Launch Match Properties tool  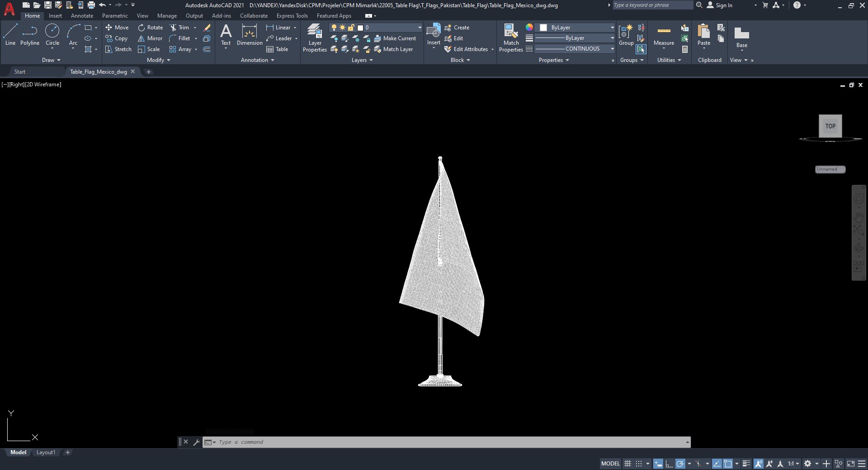click(x=511, y=38)
